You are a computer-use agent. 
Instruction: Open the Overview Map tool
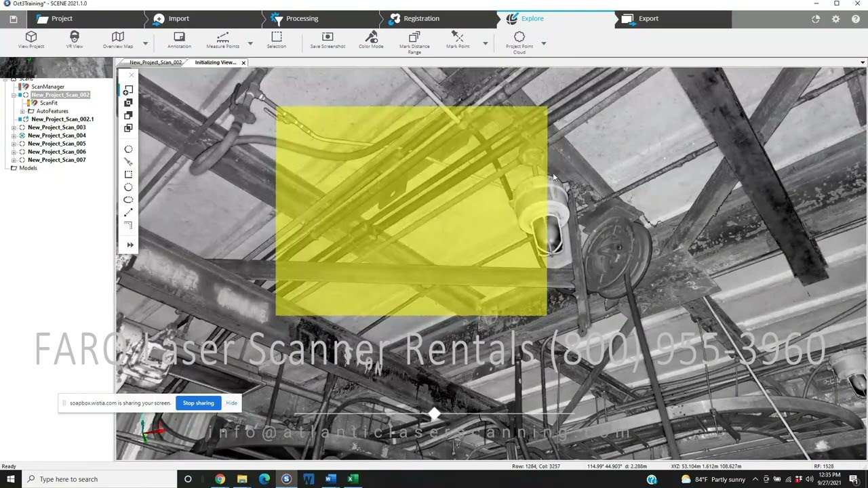(x=118, y=40)
